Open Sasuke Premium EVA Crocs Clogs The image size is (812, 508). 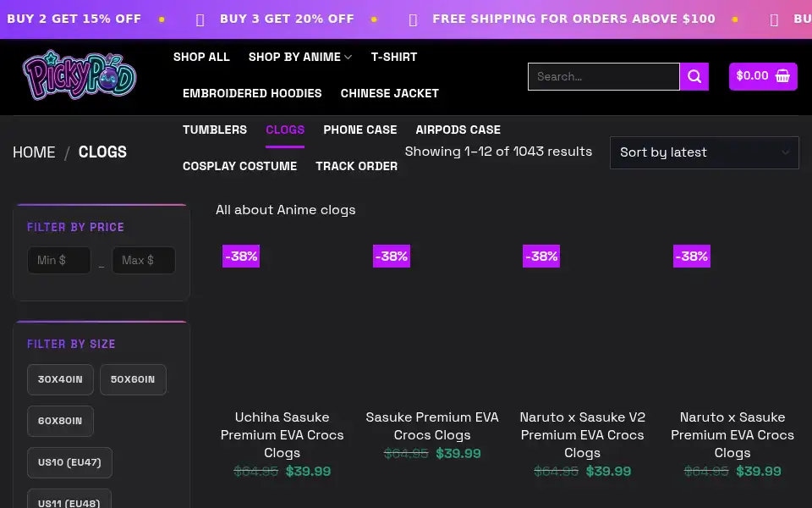click(x=432, y=426)
